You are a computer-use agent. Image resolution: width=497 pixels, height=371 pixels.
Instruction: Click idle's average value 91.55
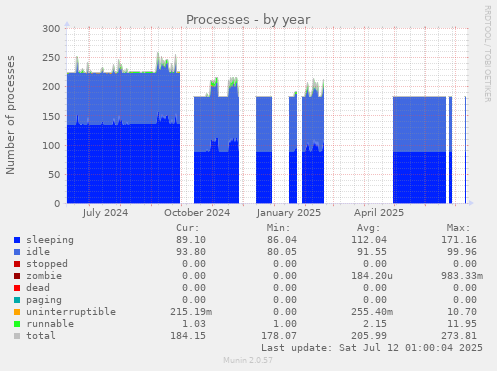point(372,252)
